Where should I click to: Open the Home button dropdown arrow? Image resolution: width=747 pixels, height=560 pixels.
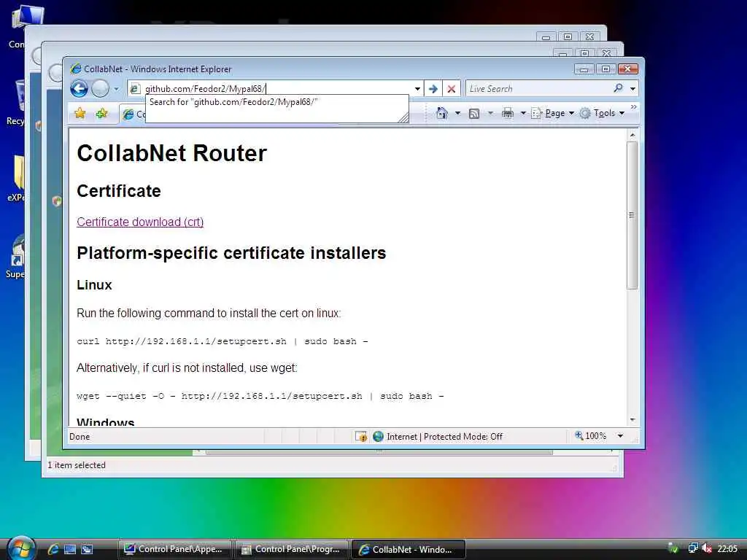(x=458, y=113)
